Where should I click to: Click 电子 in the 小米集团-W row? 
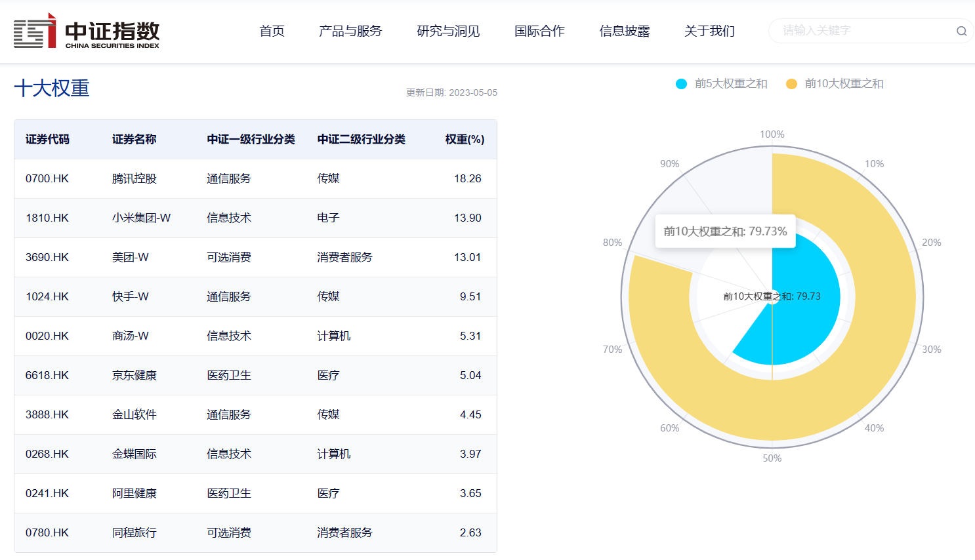[x=328, y=218]
